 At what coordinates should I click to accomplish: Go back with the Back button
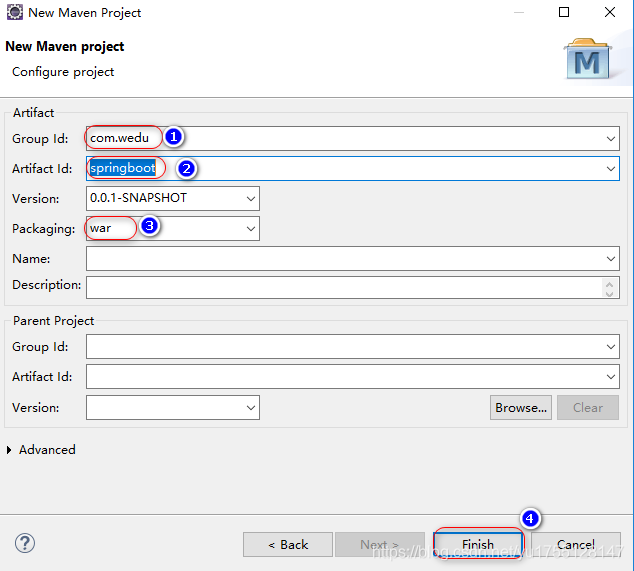[288, 544]
